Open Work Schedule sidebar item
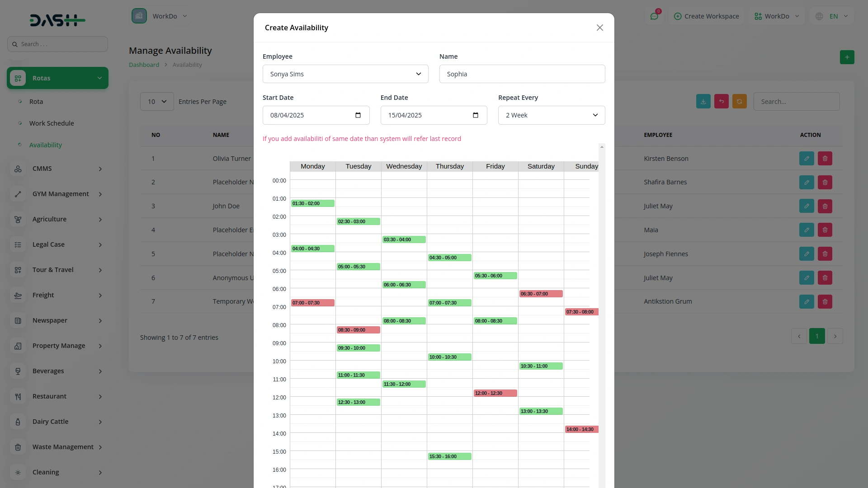This screenshot has height=488, width=868. tap(52, 123)
